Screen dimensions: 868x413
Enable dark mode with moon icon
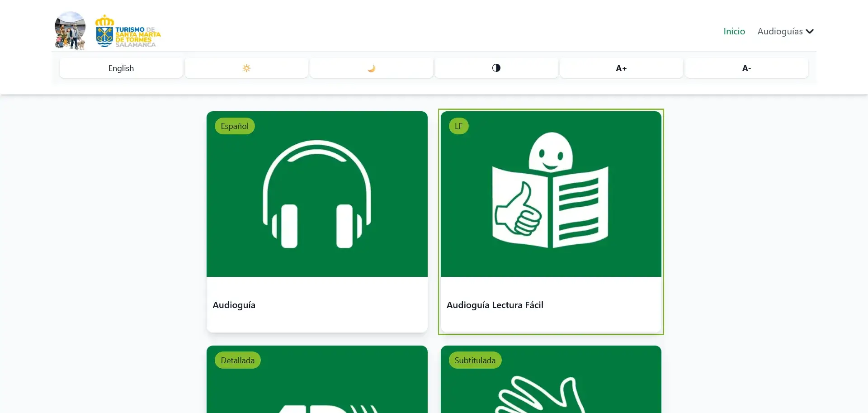click(371, 68)
